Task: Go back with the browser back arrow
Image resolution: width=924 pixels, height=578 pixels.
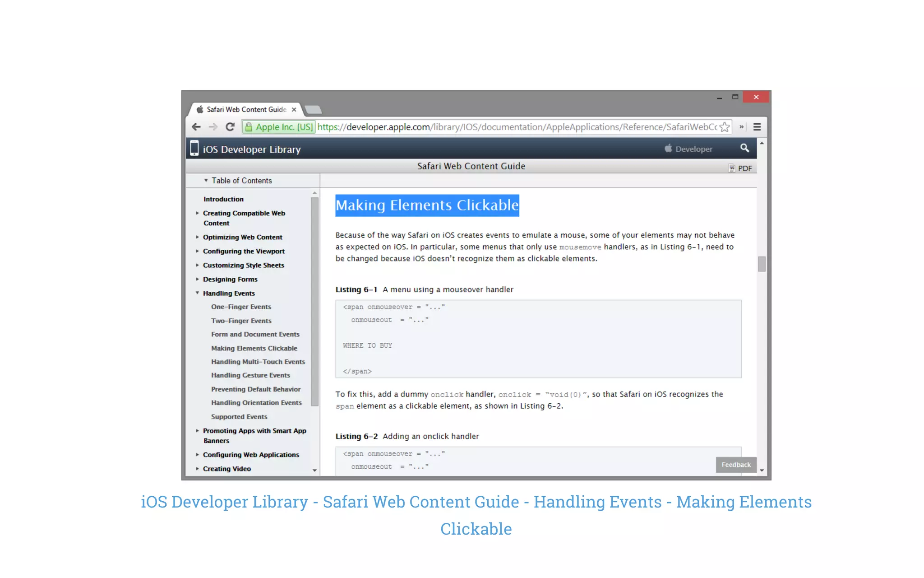Action: click(196, 127)
